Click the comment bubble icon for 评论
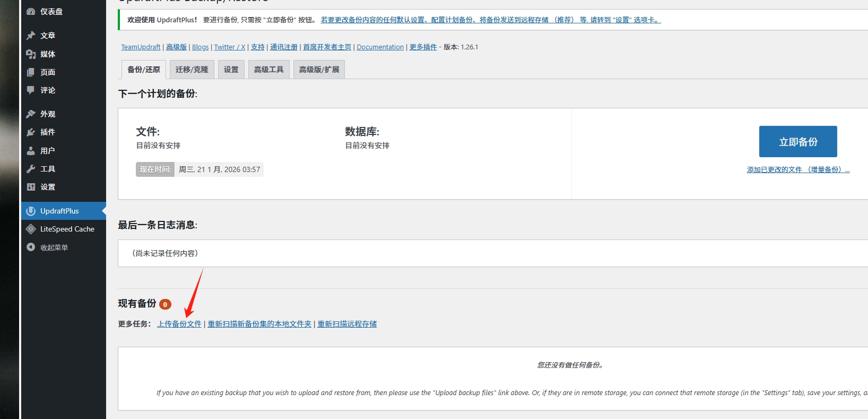Viewport: 868px width, 419px height. pyautogui.click(x=31, y=90)
